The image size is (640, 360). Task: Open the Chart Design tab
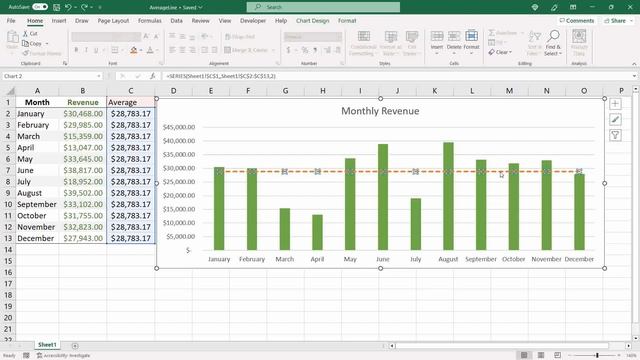312,20
